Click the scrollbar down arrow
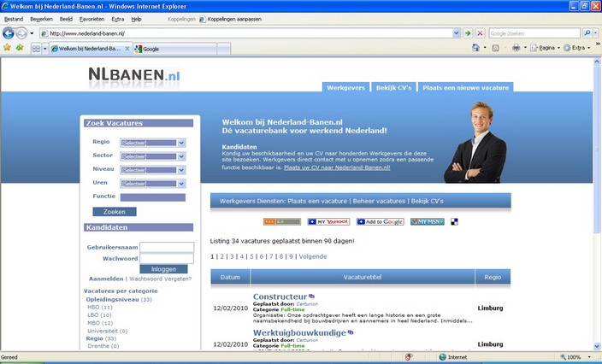Screen dimensions: 602x364 click(x=597, y=346)
